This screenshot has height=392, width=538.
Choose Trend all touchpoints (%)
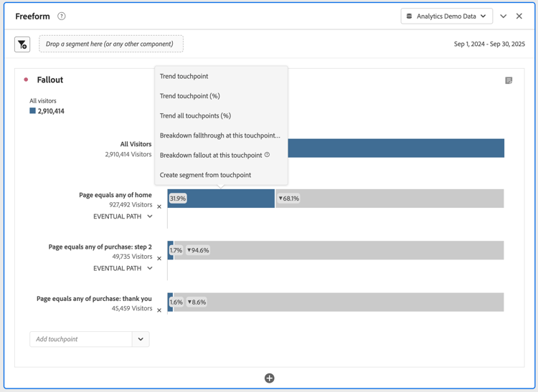(195, 115)
